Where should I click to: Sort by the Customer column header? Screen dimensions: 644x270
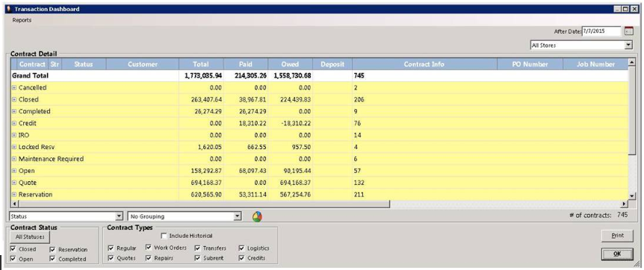[143, 64]
